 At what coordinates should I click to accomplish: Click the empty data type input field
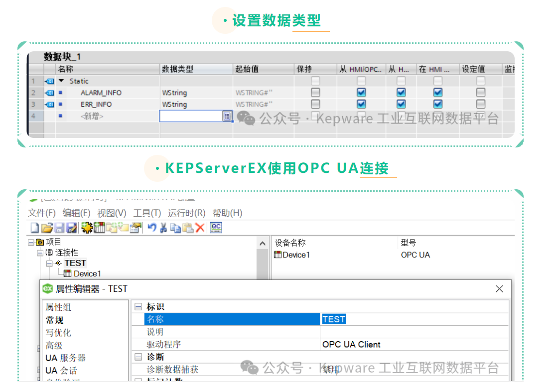tap(191, 117)
